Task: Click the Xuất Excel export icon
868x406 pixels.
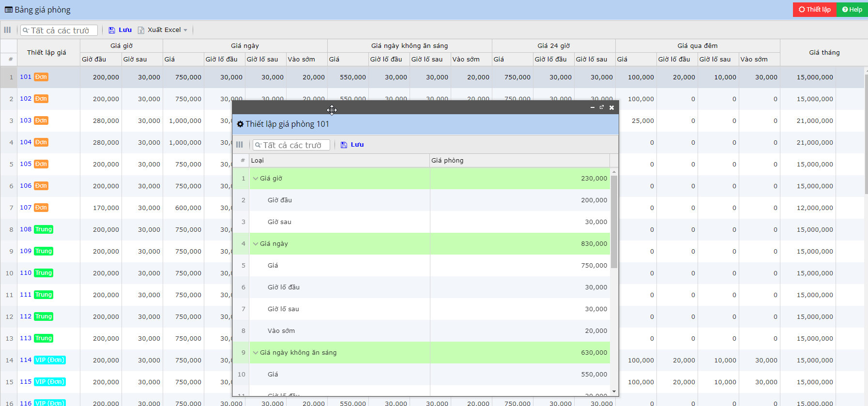Action: tap(141, 30)
